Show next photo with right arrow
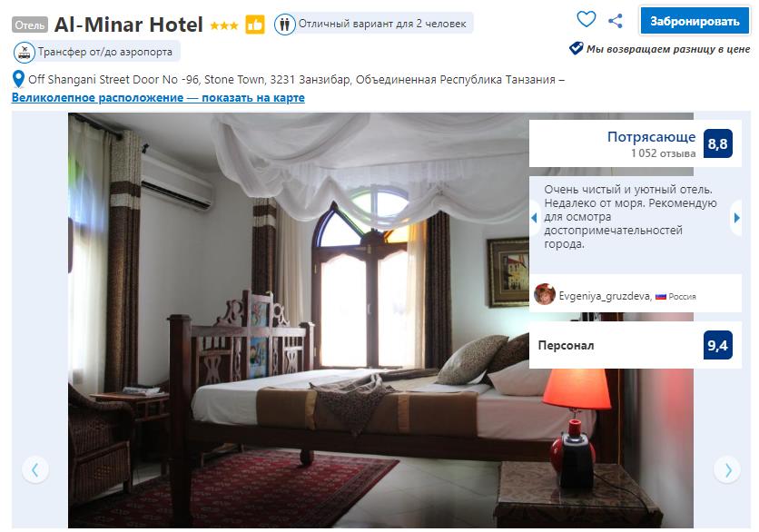759x532 pixels. 727,469
